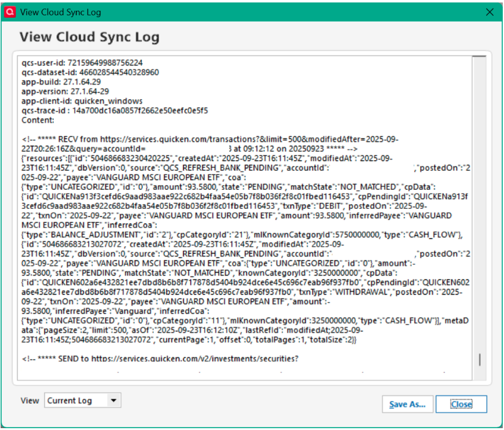Screen dimensions: 504x430
Task: Close the View Cloud Sync Log window
Action: [x=489, y=12]
